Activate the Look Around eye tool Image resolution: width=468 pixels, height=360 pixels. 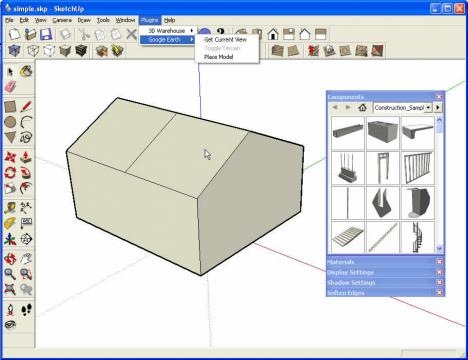pos(10,324)
